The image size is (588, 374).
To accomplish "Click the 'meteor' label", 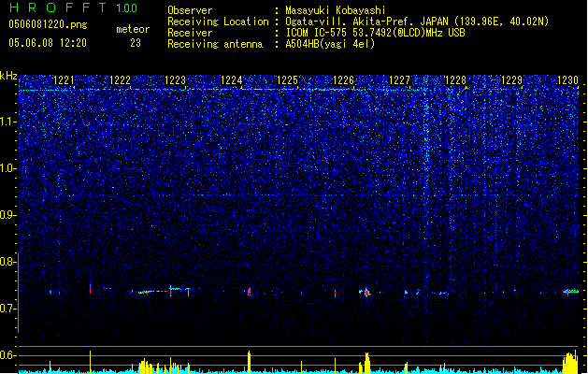I will [133, 29].
